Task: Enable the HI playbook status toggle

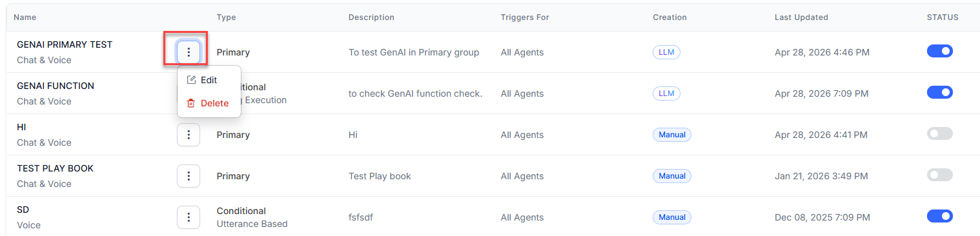Action: (x=940, y=133)
